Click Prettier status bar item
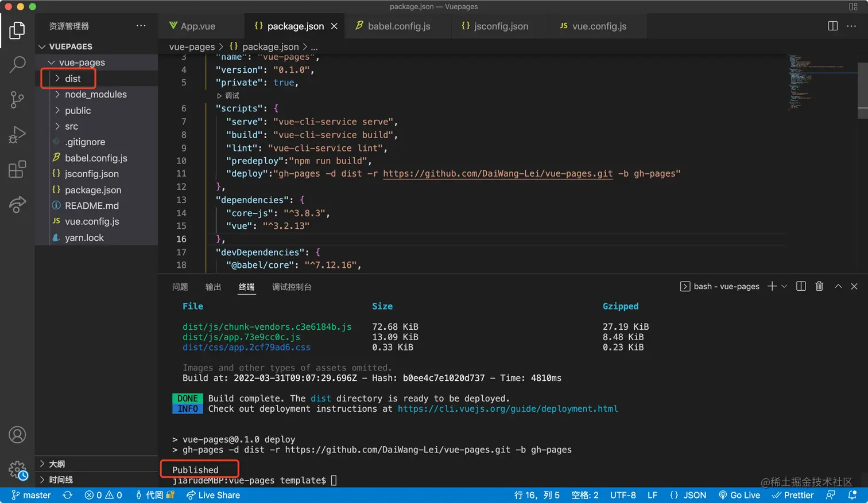The height and width of the screenshot is (503, 868). 793,495
